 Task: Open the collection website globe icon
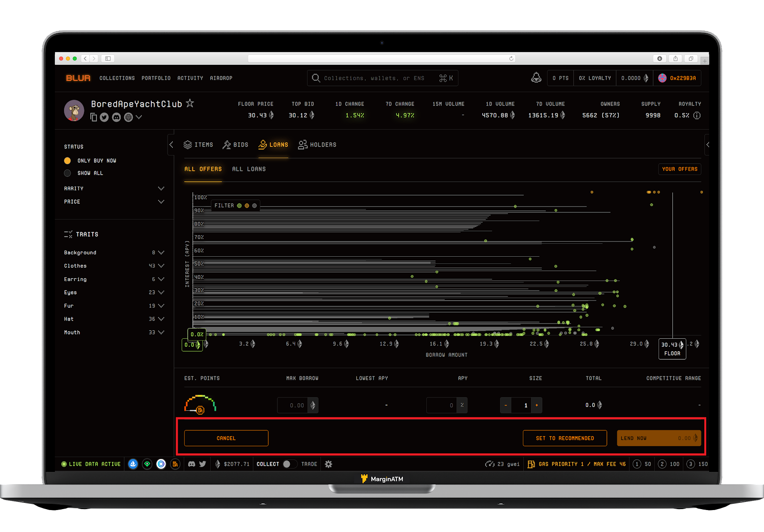[128, 117]
